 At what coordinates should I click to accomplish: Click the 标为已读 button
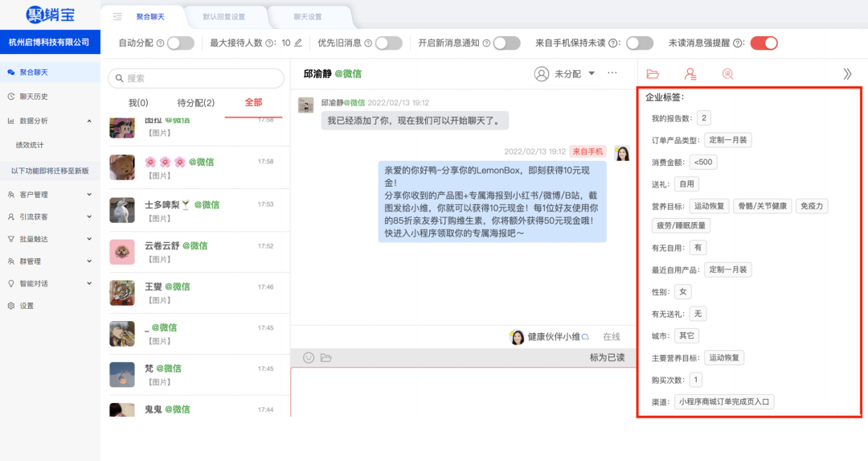click(608, 357)
